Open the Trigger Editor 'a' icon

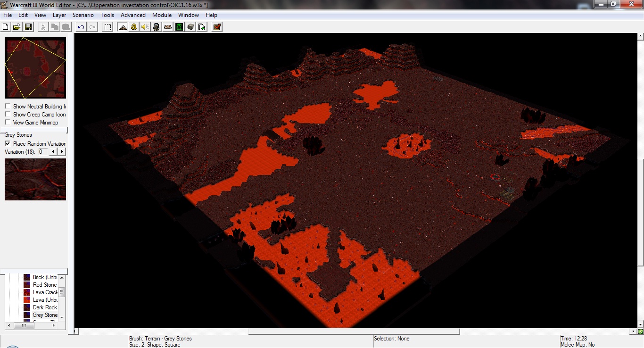tap(134, 27)
